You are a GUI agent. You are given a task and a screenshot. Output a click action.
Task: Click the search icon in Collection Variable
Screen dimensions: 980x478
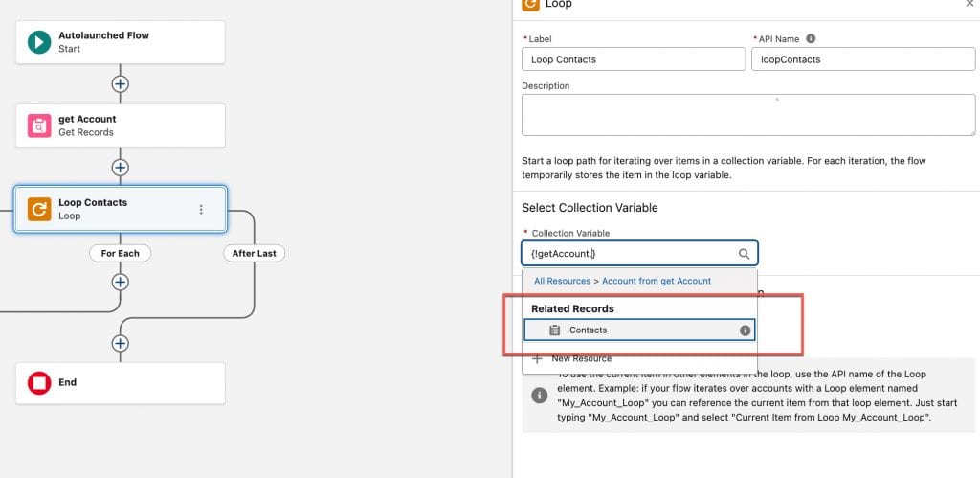744,254
